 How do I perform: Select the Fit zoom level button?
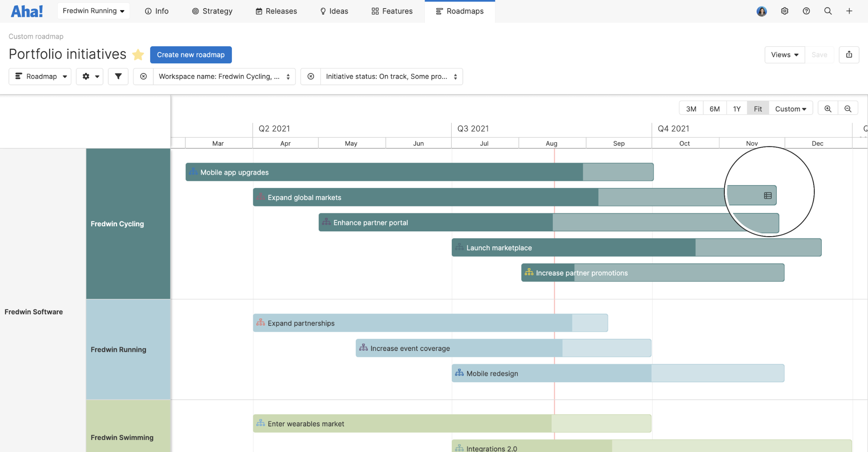(758, 109)
